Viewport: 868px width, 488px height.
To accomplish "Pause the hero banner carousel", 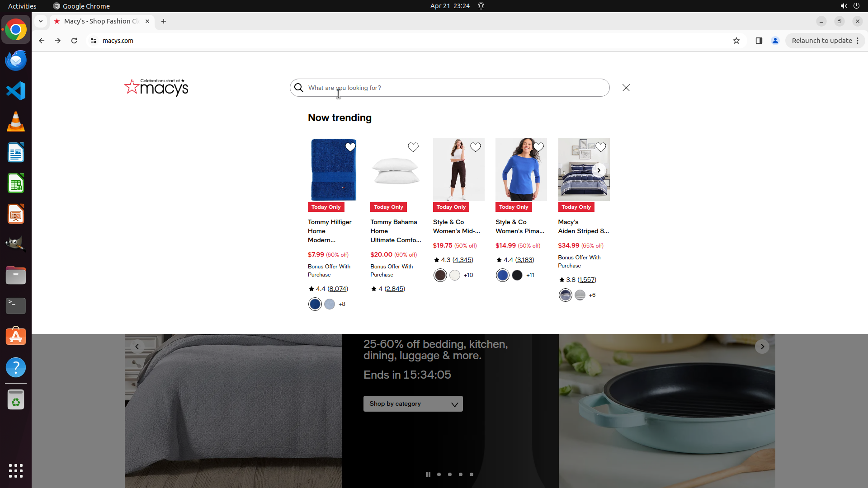I will [x=428, y=474].
